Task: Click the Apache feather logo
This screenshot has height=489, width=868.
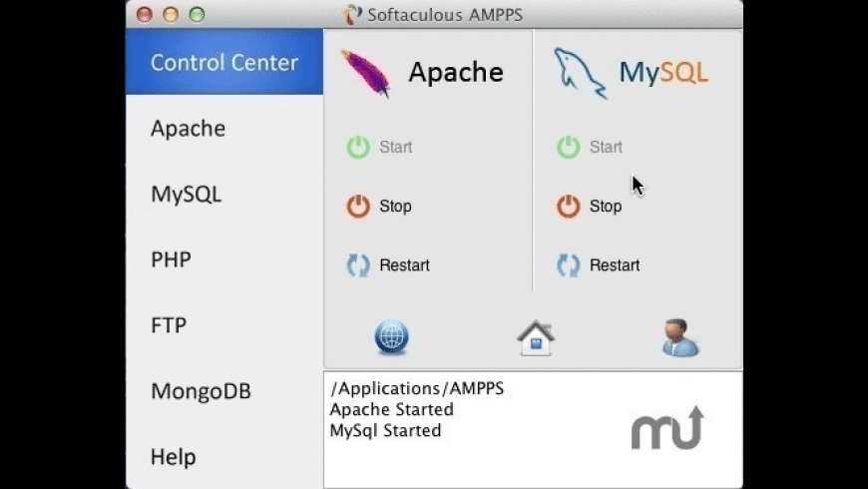Action: tap(365, 73)
